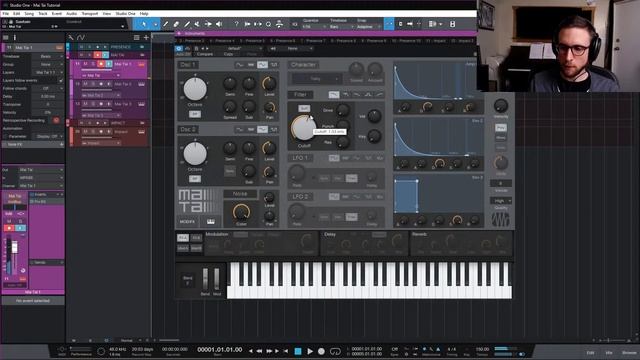
Task: Select LFO 1 first waveform icon
Action: [x=333, y=158]
